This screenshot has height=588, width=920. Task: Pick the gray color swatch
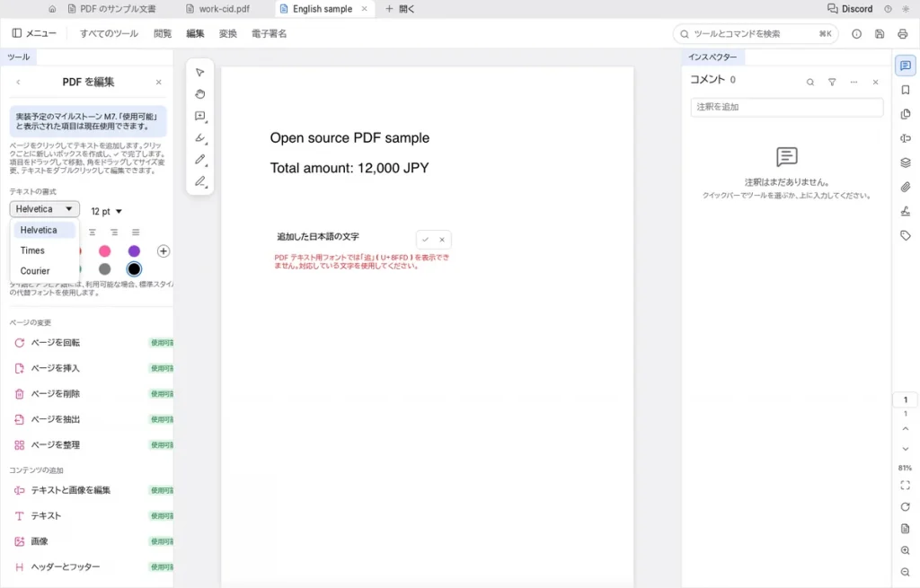coord(104,269)
